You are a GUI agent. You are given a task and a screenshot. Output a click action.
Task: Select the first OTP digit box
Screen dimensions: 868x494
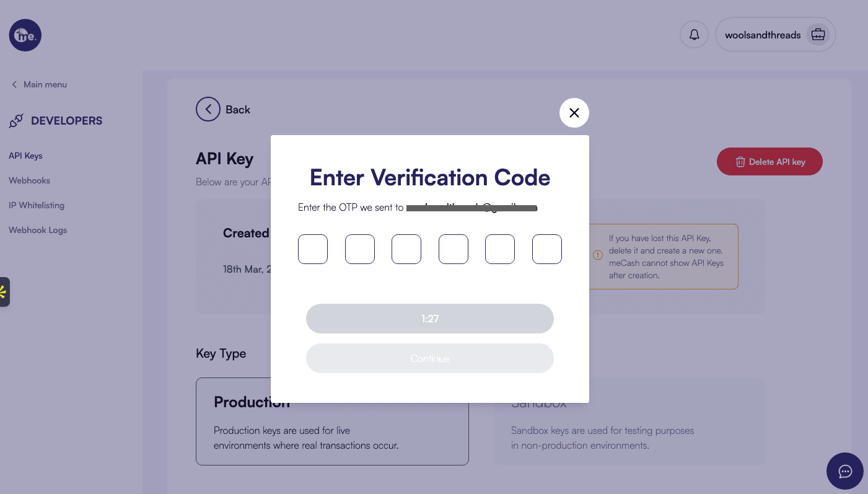[x=313, y=249]
